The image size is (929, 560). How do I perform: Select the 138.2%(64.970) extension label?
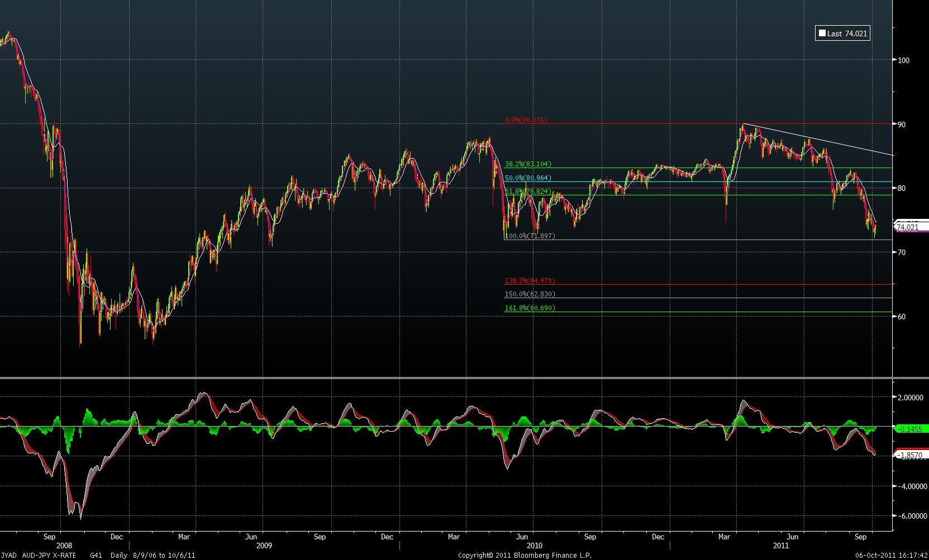pos(530,281)
